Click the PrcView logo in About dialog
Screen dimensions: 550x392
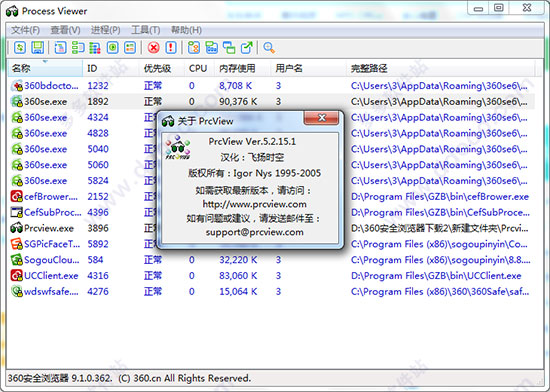point(178,148)
